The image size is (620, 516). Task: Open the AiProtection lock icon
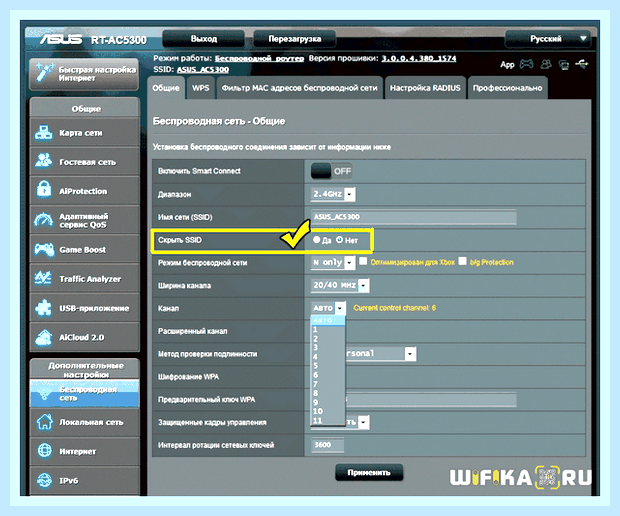pyautogui.click(x=43, y=189)
